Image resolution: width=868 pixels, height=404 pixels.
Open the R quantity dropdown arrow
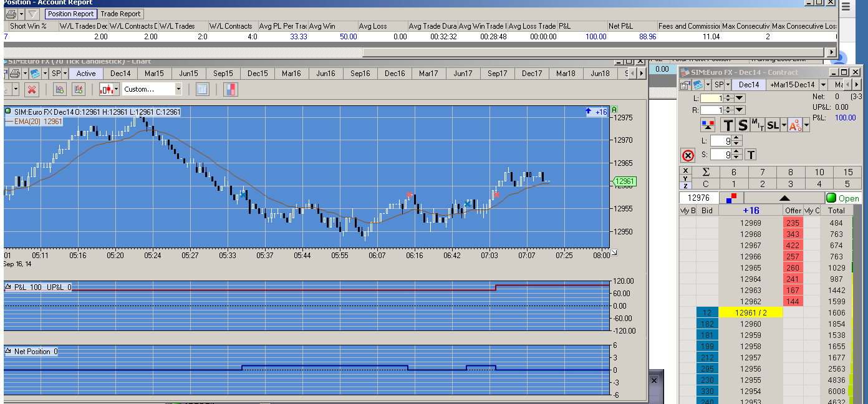[740, 110]
